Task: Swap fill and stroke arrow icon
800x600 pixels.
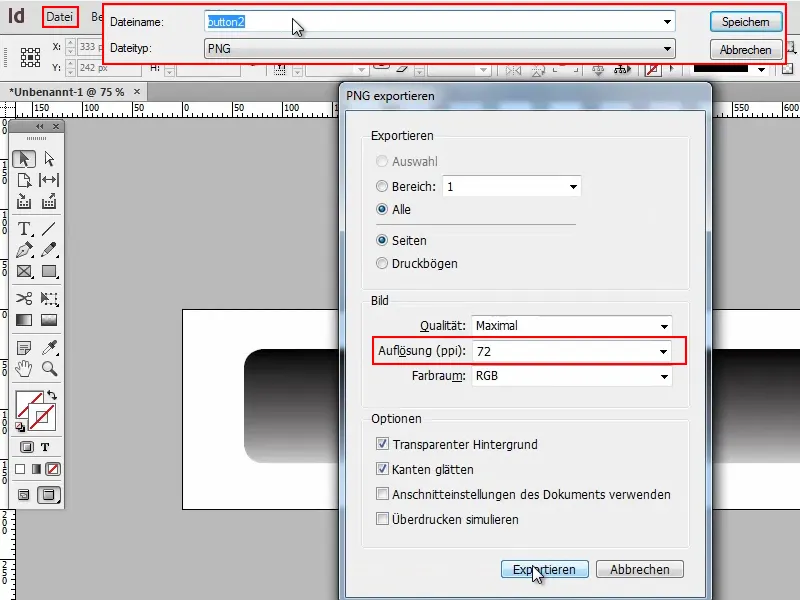Action: [x=52, y=395]
